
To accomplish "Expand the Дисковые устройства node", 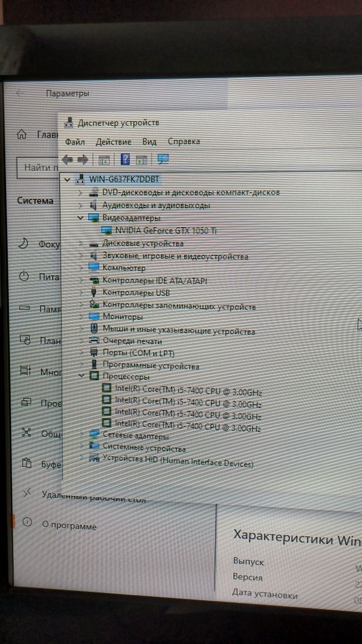I will (81, 244).
